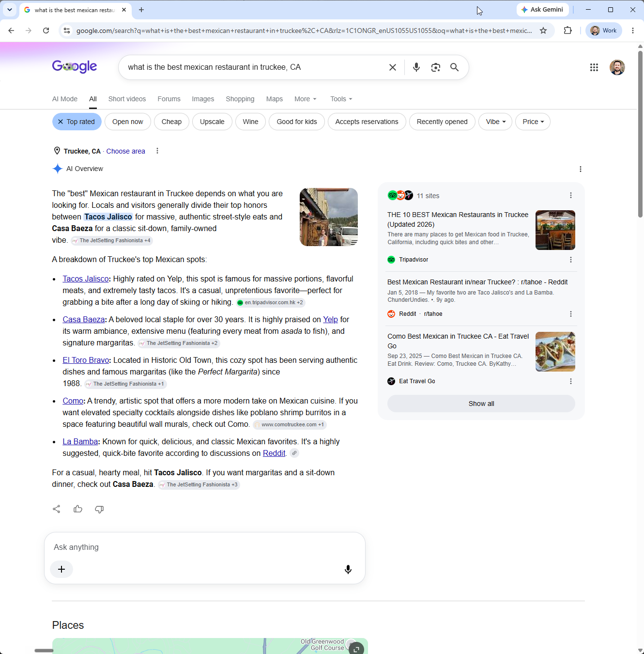Start voice search with the microphone icon
The image size is (644, 654).
416,67
